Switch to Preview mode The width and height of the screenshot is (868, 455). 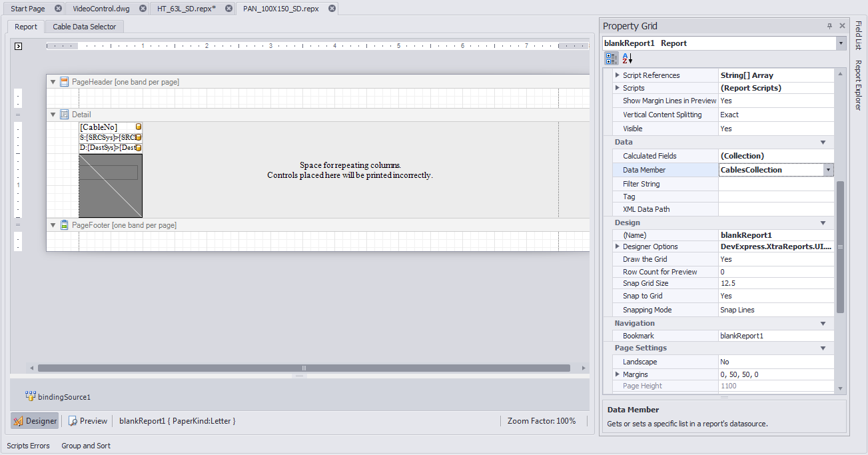click(x=88, y=421)
